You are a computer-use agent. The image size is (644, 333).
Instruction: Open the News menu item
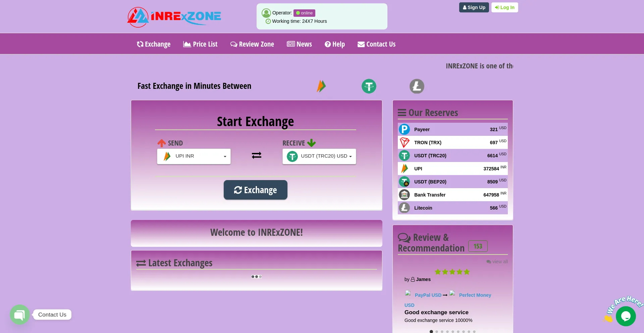pyautogui.click(x=300, y=44)
